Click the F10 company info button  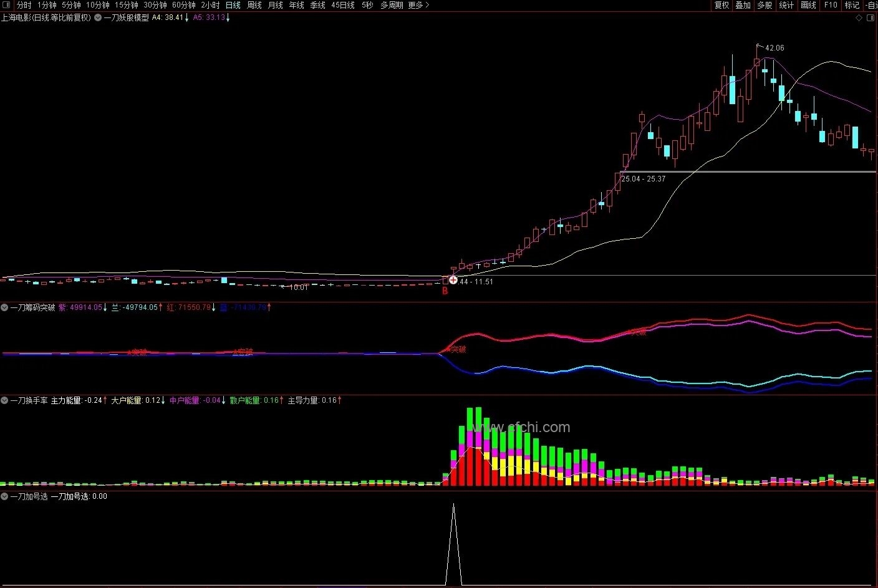[831, 5]
